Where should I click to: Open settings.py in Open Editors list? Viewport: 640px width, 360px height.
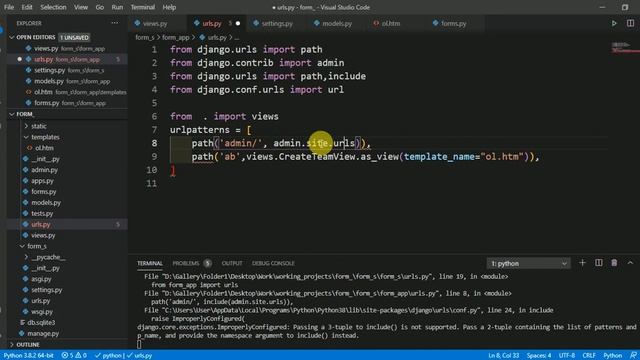(67, 70)
